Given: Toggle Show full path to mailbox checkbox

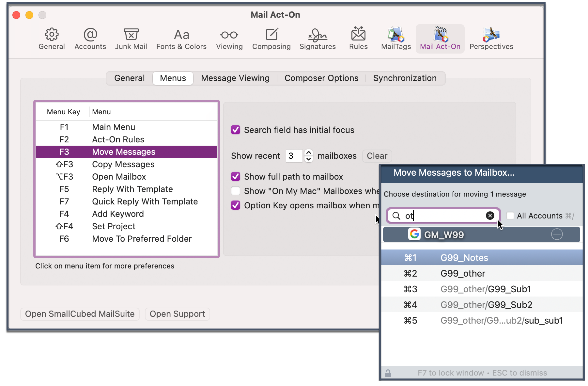Looking at the screenshot, I should click(236, 177).
